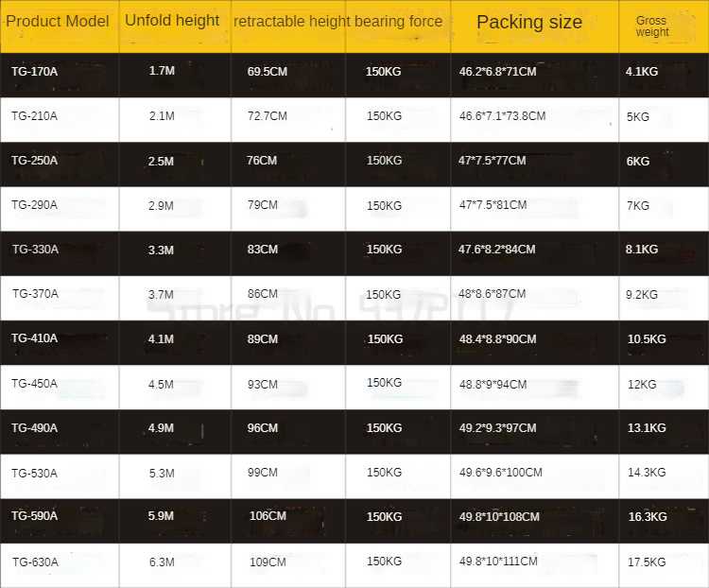Select the TG-250A row label
This screenshot has width=709, height=588.
35,161
